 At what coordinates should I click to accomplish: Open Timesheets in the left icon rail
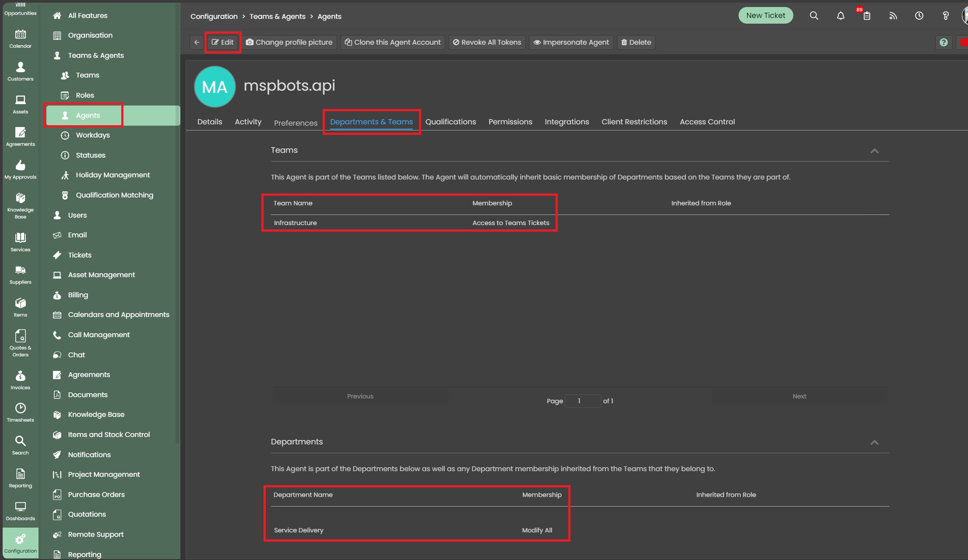pyautogui.click(x=20, y=412)
